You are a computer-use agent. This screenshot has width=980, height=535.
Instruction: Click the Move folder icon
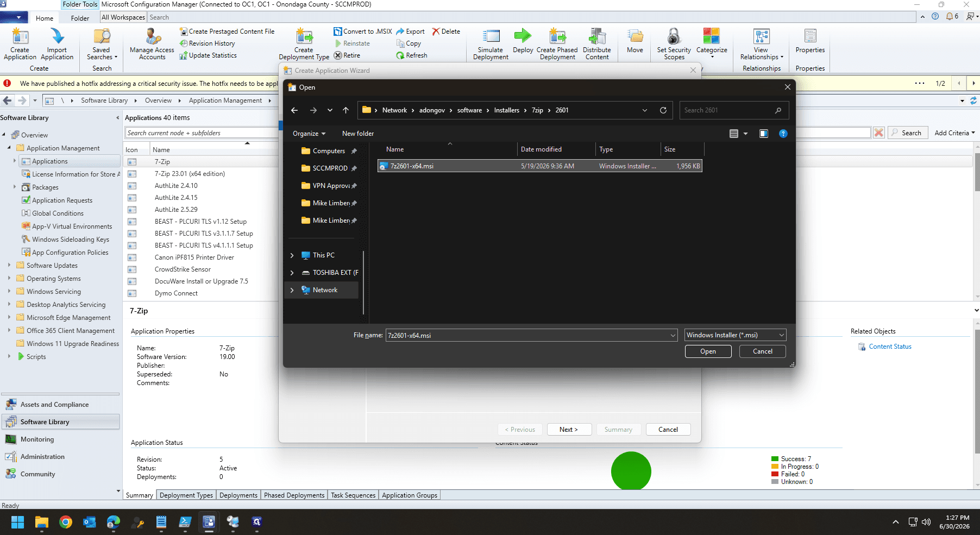coord(635,36)
